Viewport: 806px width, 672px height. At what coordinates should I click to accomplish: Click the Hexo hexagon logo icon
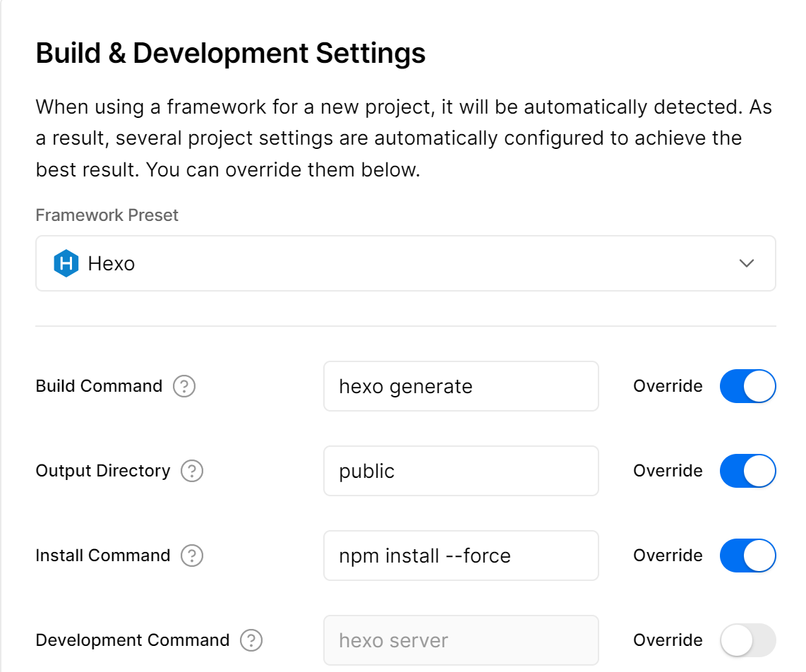(x=66, y=264)
